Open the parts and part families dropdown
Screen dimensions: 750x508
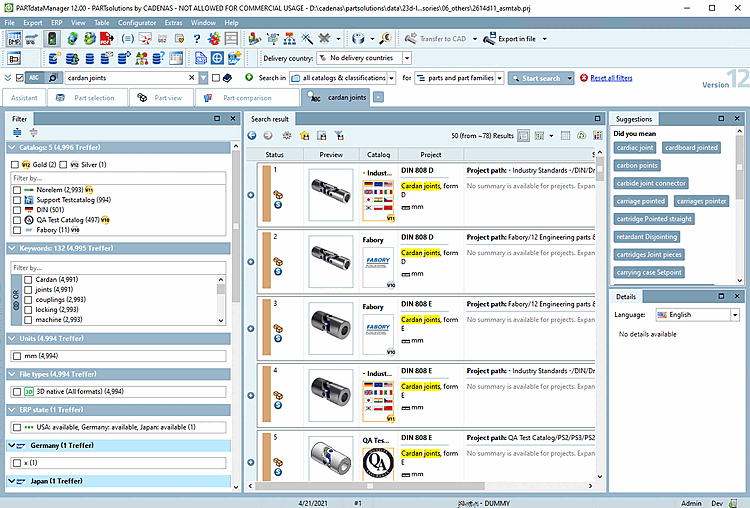499,77
